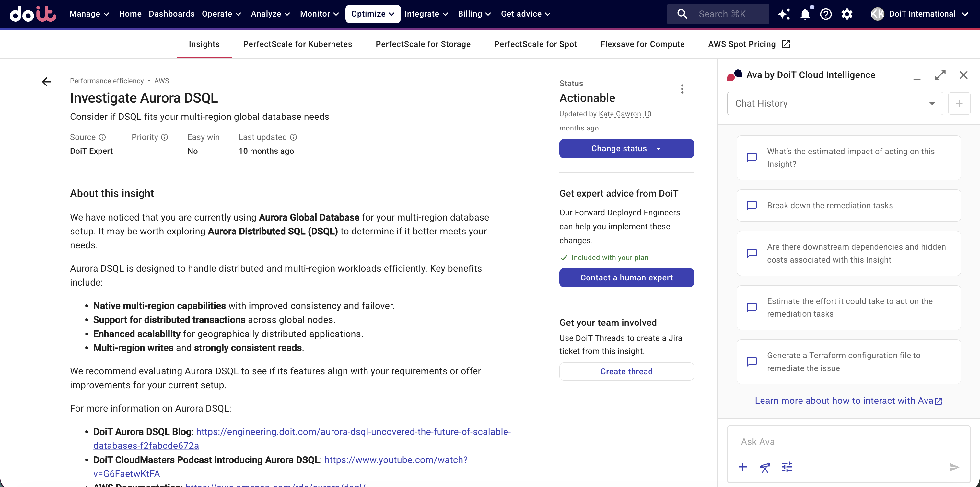
Task: Expand the Chat History dropdown
Action: pyautogui.click(x=835, y=103)
